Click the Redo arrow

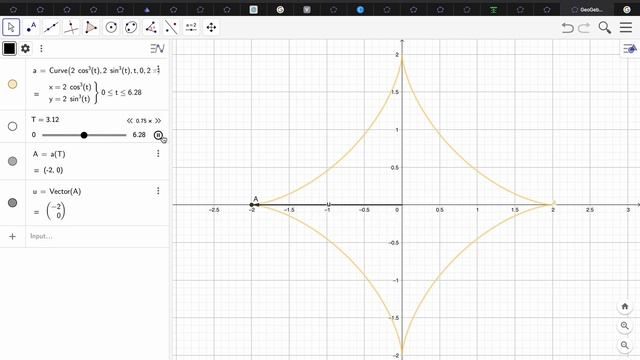584,27
